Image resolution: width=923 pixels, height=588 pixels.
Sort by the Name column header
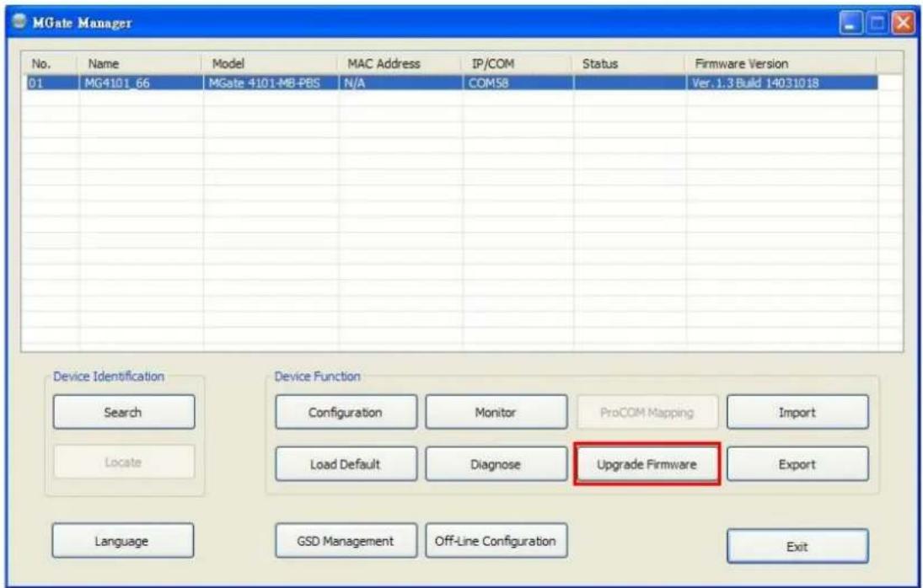[140, 63]
